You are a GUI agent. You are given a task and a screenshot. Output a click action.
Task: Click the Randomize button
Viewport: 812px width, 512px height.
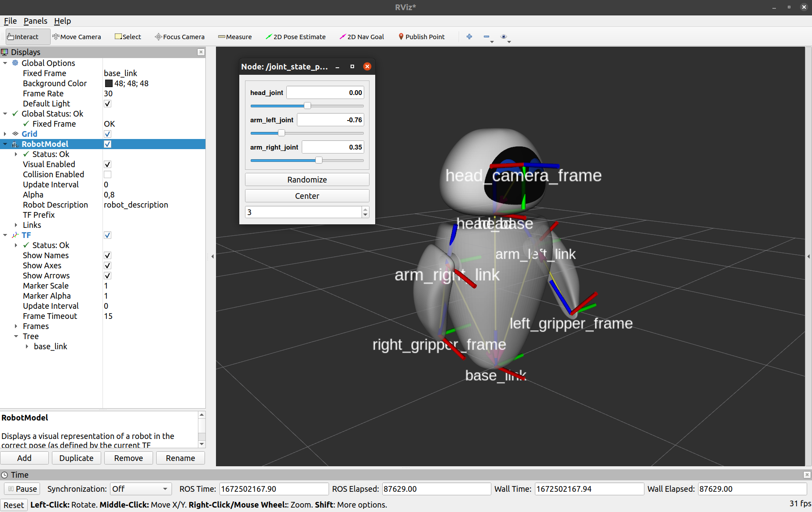click(x=307, y=179)
